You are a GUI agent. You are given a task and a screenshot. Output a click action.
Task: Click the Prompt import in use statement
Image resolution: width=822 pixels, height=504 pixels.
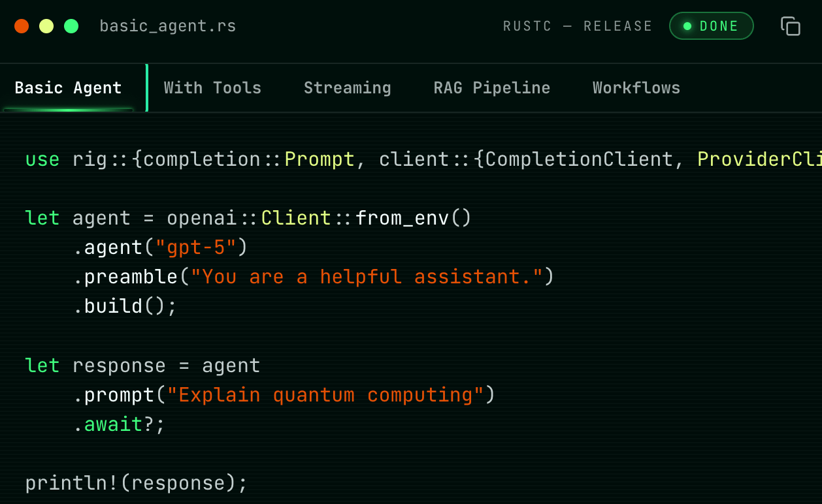320,159
